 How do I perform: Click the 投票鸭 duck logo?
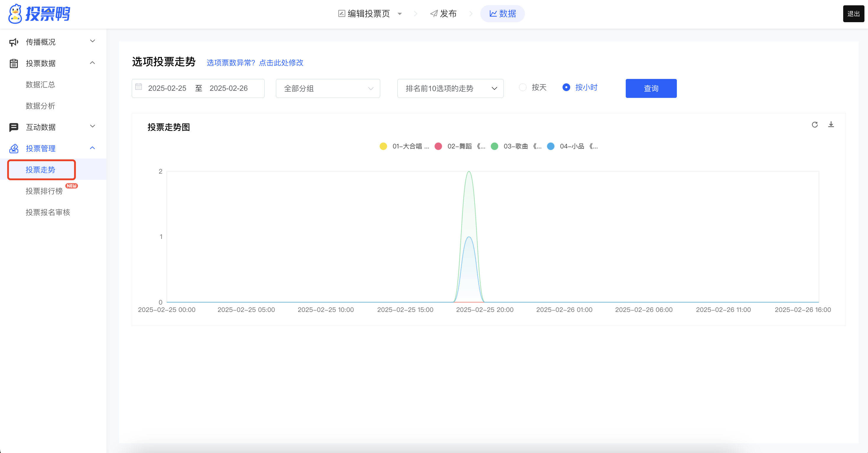pos(15,14)
